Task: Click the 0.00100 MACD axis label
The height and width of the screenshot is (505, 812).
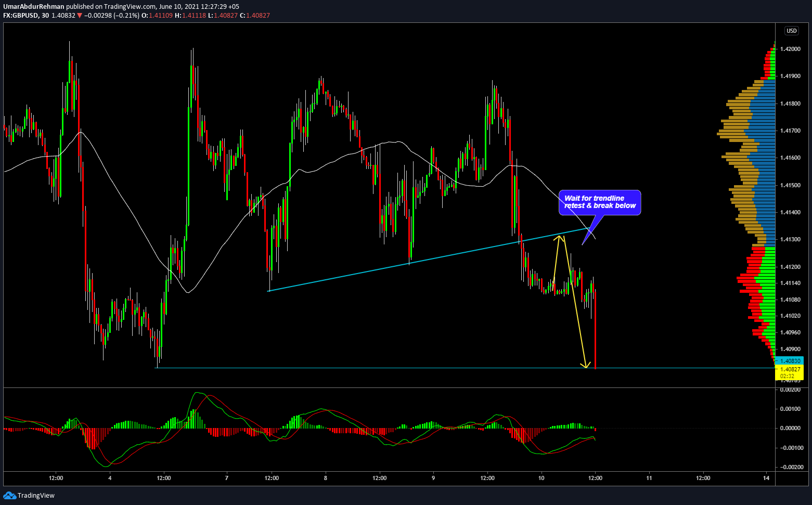Action: (x=790, y=409)
